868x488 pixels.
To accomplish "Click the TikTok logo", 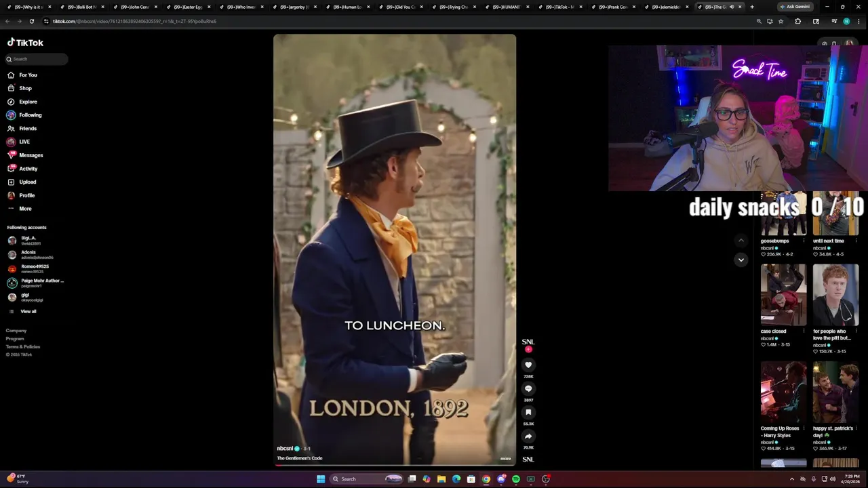I will [x=25, y=42].
